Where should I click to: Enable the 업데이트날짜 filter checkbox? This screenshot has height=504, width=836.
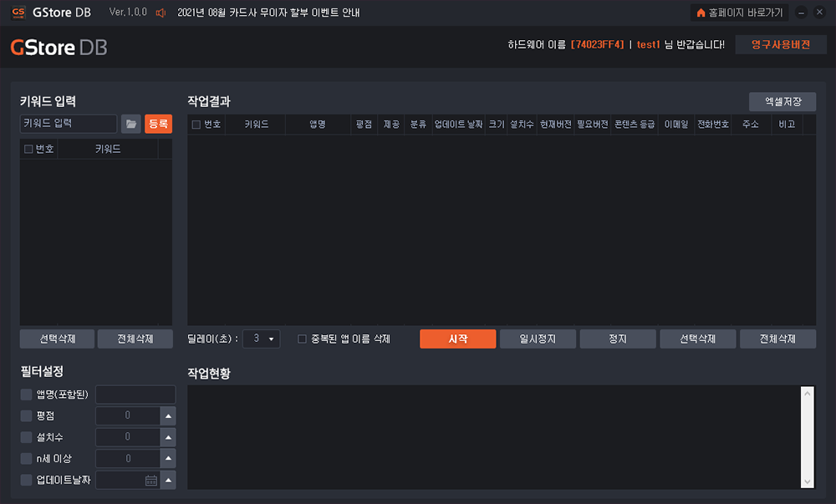26,480
